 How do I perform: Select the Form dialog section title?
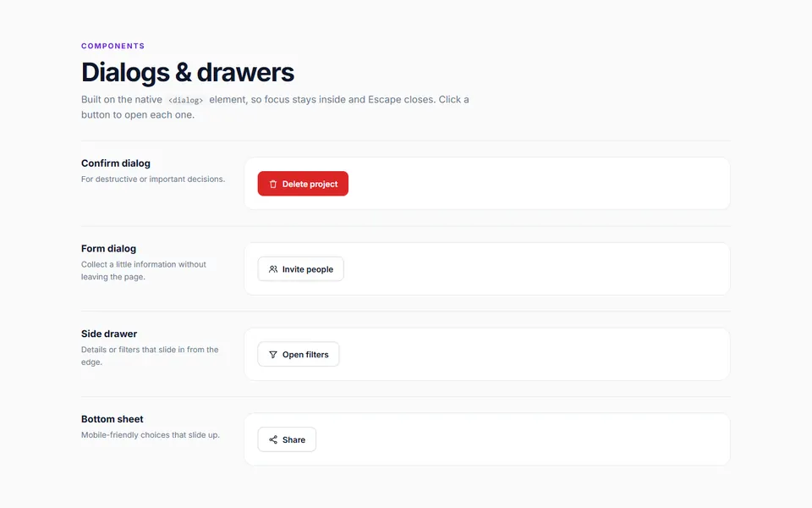tap(109, 248)
